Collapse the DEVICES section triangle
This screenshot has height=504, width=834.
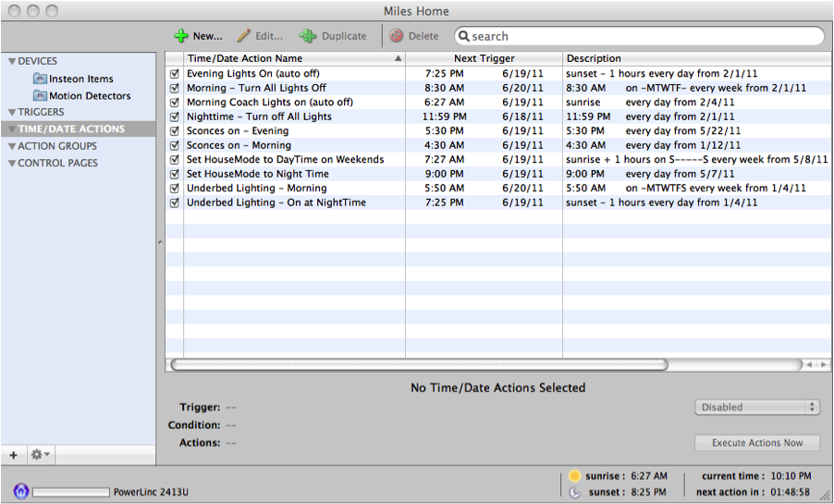tap(12, 62)
